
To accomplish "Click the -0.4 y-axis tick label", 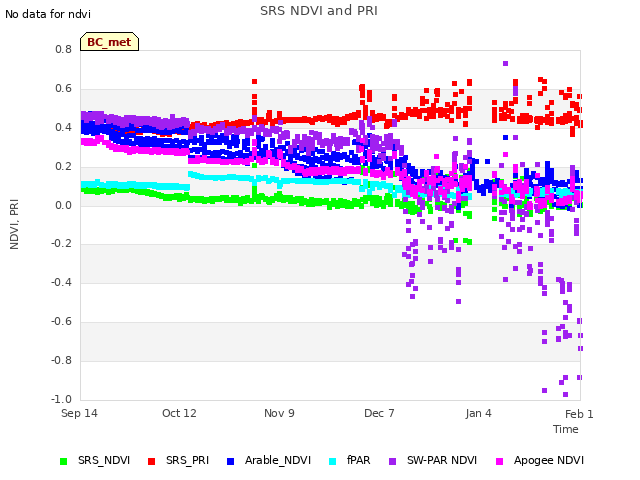I will point(62,282).
